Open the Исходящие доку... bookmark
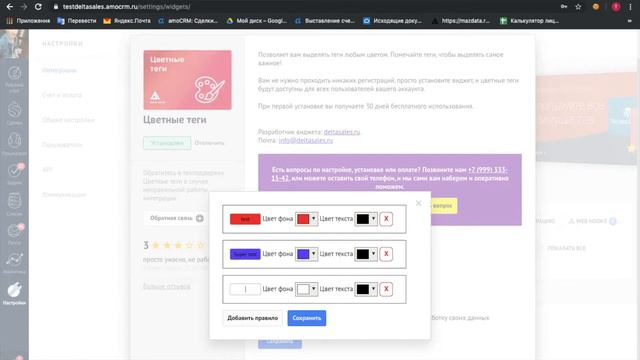Viewport: 640px width, 360px height. click(392, 21)
